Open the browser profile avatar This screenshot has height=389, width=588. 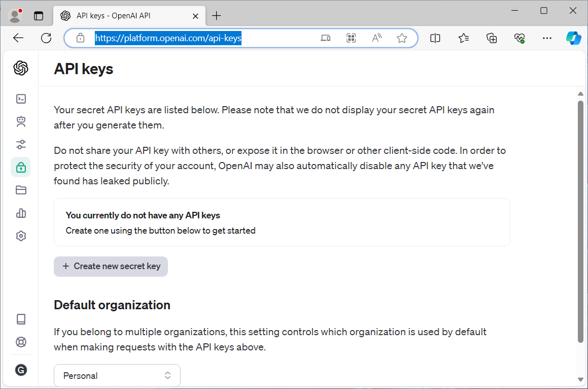click(x=15, y=16)
